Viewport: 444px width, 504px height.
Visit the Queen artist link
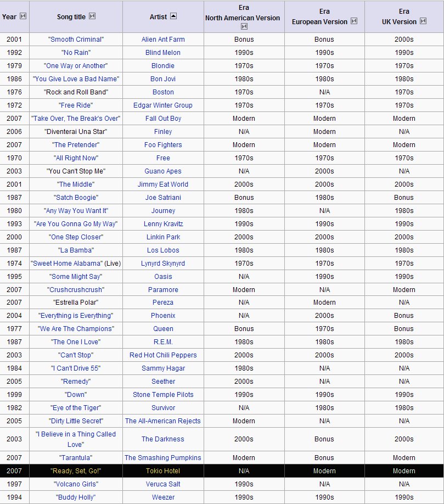pos(163,329)
